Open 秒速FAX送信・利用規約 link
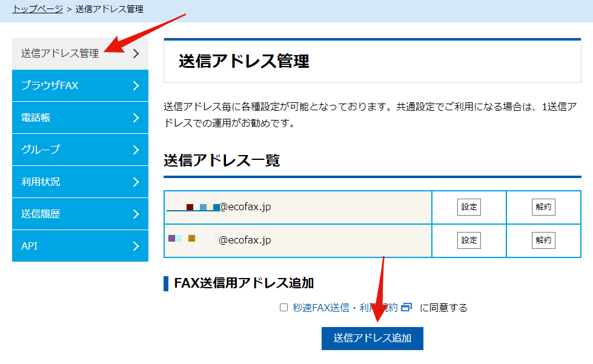The image size is (593, 364). [x=345, y=308]
